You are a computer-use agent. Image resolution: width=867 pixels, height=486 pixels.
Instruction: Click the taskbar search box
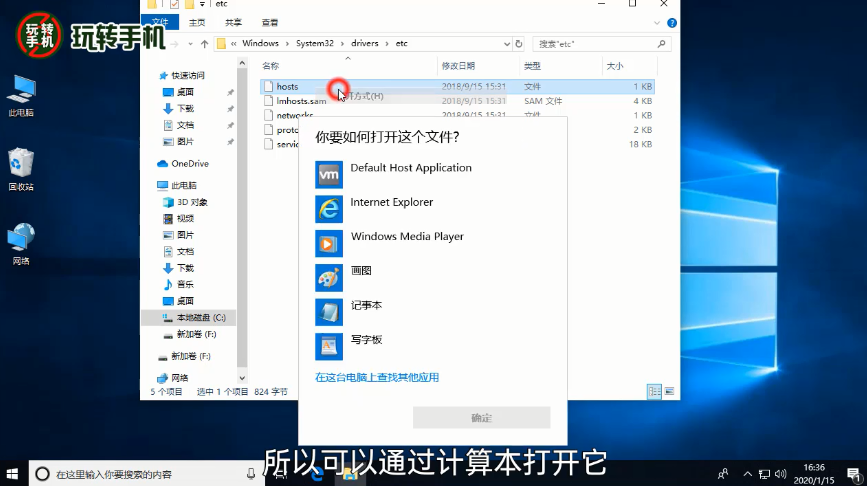coord(147,474)
